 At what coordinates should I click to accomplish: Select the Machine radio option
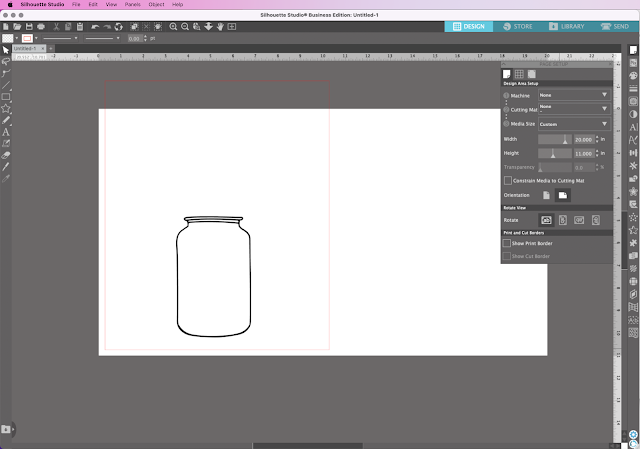pyautogui.click(x=506, y=95)
